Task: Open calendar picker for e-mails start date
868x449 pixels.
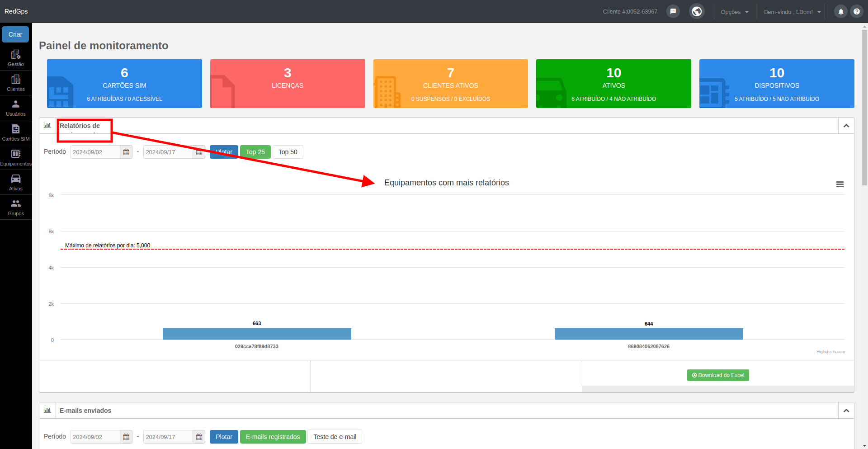Action: tap(126, 437)
